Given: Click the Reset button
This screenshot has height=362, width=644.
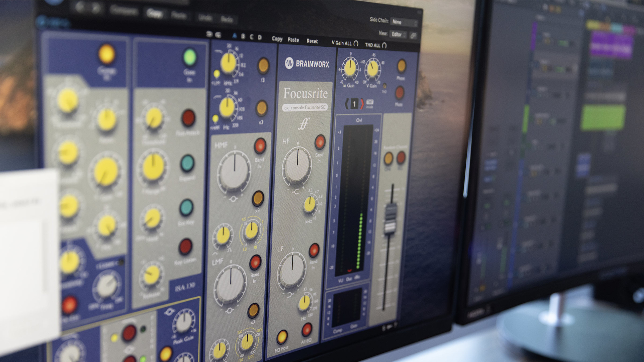Looking at the screenshot, I should click(x=312, y=41).
